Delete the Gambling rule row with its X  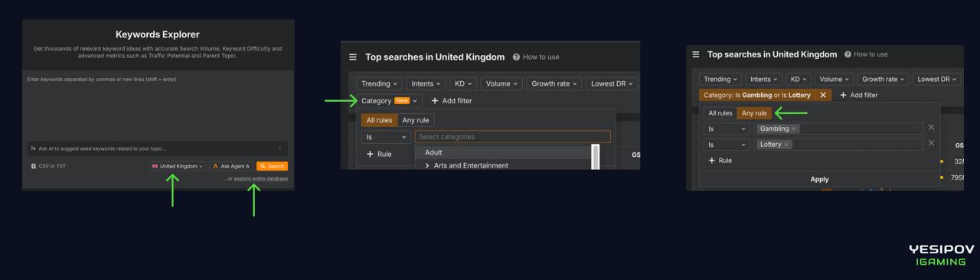click(x=931, y=128)
